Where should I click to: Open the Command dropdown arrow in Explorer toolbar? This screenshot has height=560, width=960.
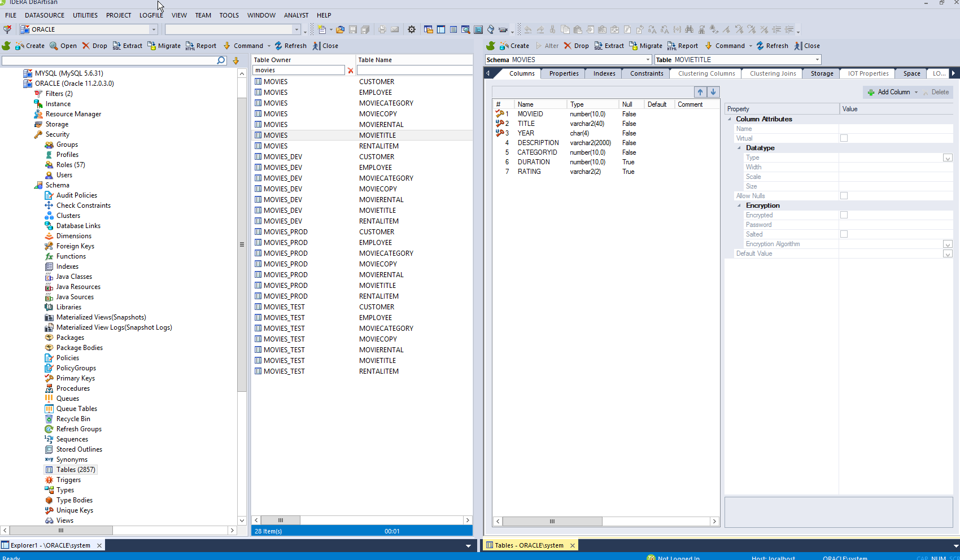pyautogui.click(x=269, y=46)
